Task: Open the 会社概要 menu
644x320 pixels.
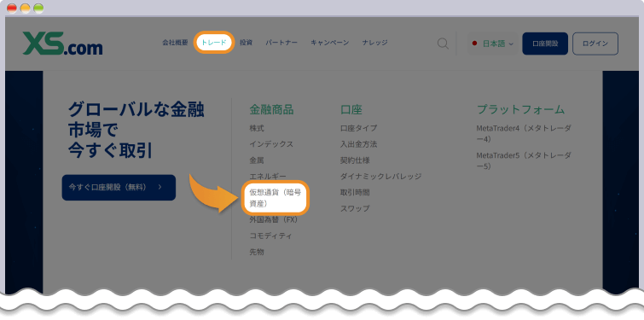Action: click(x=175, y=43)
